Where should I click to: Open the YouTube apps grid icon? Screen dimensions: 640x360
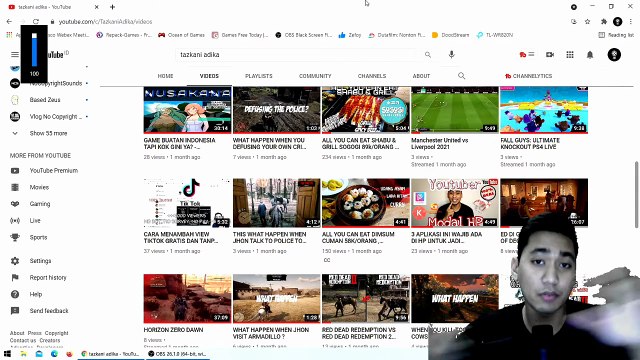pos(570,54)
